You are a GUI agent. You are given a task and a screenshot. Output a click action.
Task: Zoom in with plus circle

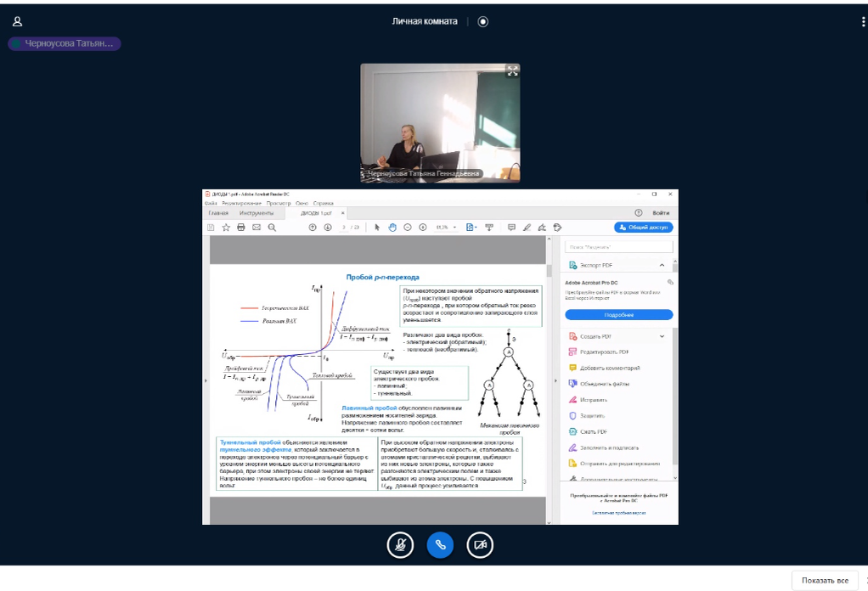pyautogui.click(x=423, y=228)
